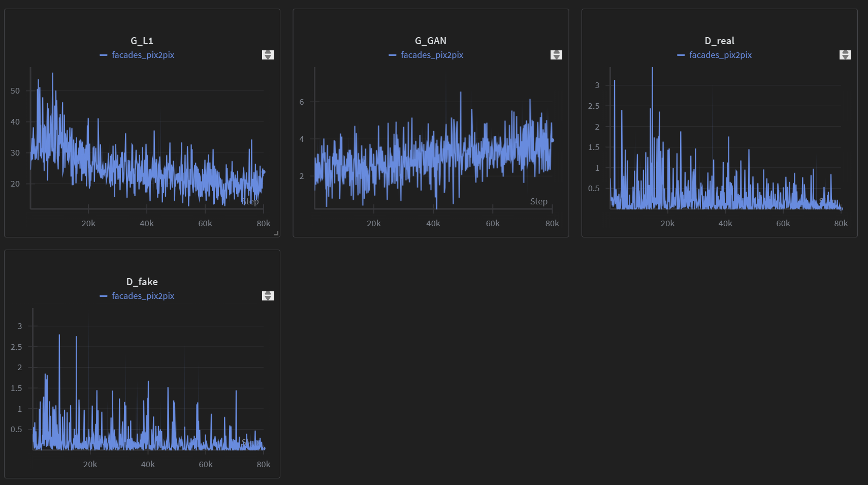The width and height of the screenshot is (868, 485).
Task: Click the blue line swatch in D_real legend
Action: [x=681, y=55]
